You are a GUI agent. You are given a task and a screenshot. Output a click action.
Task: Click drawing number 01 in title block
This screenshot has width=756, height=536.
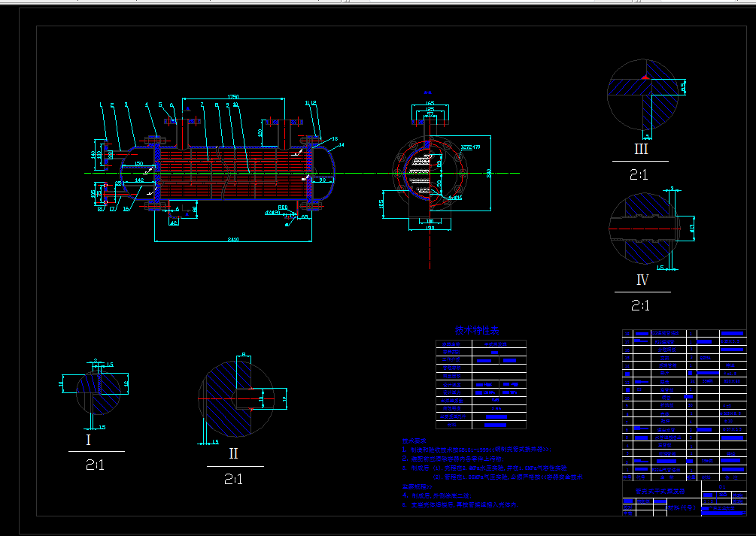click(x=721, y=487)
